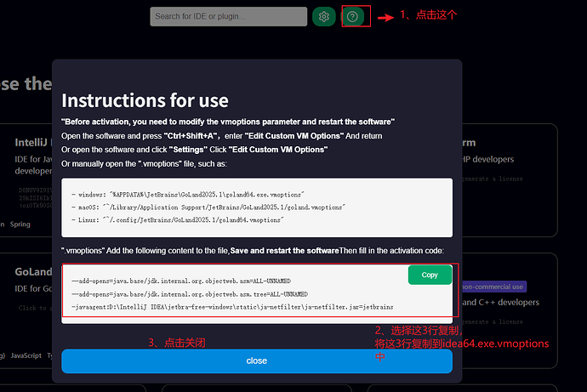Viewport: 587px width, 392px height.
Task: Select the windows vmoptions path line
Action: point(187,195)
